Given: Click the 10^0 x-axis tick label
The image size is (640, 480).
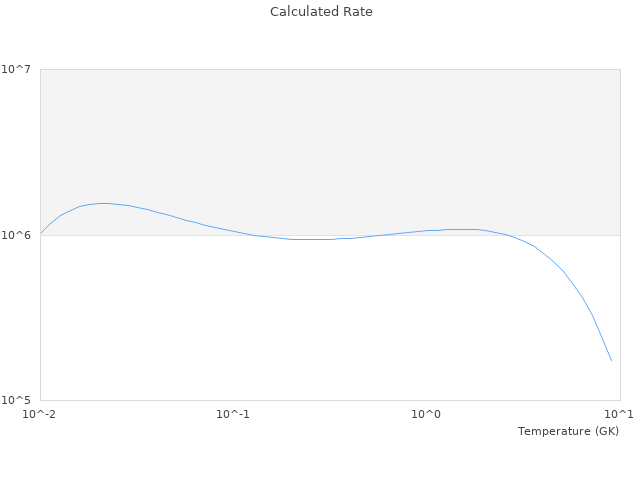Looking at the screenshot, I should [x=426, y=415].
